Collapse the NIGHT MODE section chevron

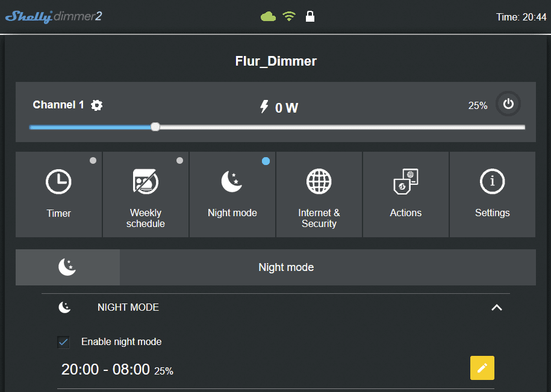(x=496, y=308)
